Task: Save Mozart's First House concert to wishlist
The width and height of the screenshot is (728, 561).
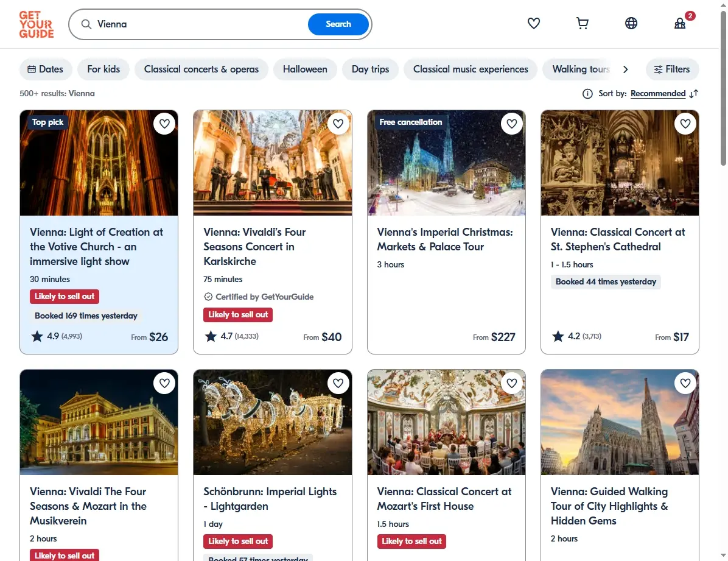Action: (512, 383)
